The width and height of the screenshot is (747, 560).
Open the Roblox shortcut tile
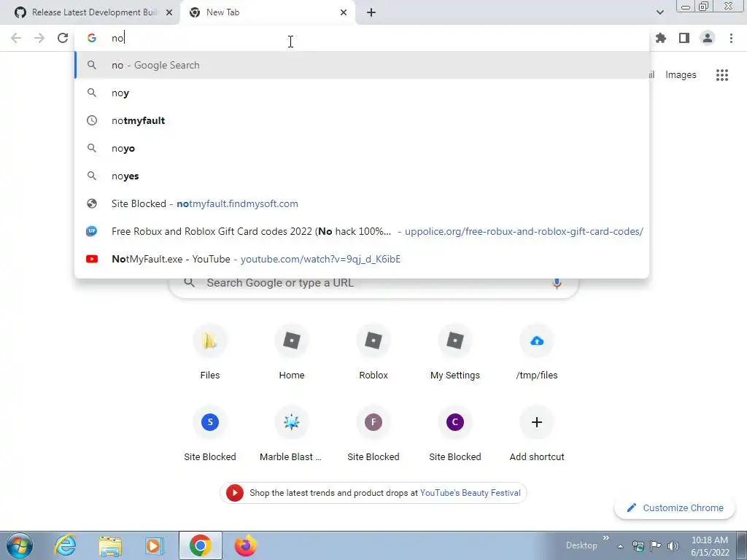pos(373,354)
